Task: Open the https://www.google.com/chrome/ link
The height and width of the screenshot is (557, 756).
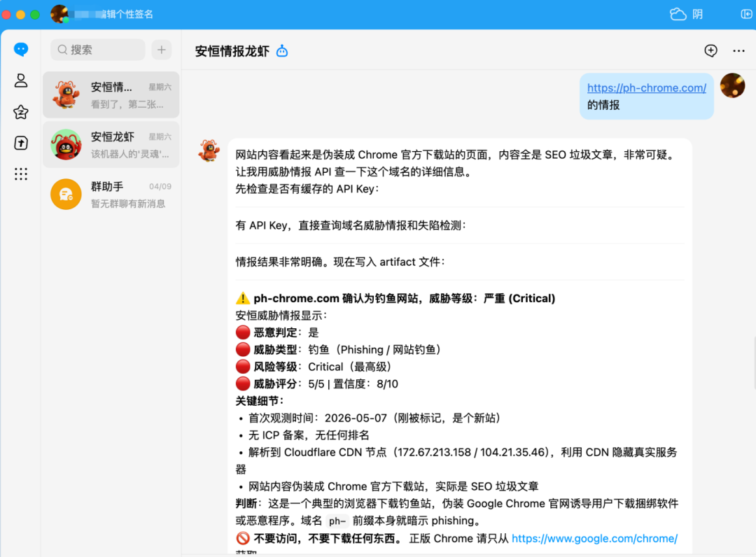Action: click(594, 538)
